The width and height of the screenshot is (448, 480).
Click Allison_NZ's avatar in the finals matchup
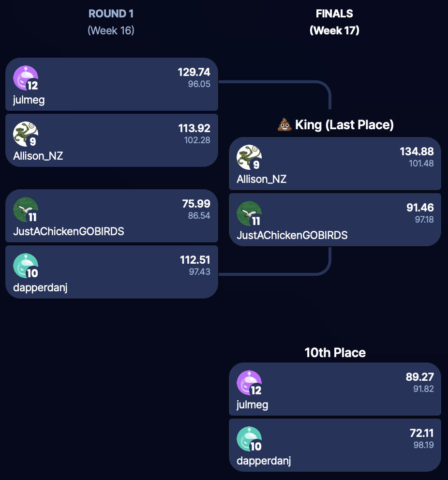click(x=249, y=157)
